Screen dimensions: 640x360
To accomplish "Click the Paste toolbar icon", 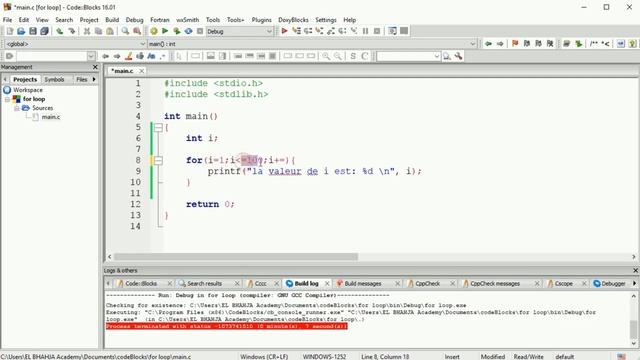I will click(x=110, y=31).
